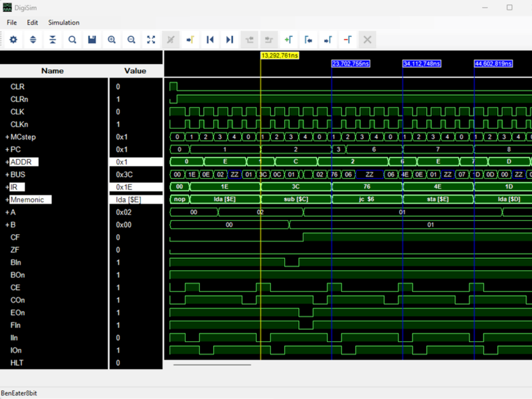Select the FIn signal name
532x399 pixels.
coord(15,325)
